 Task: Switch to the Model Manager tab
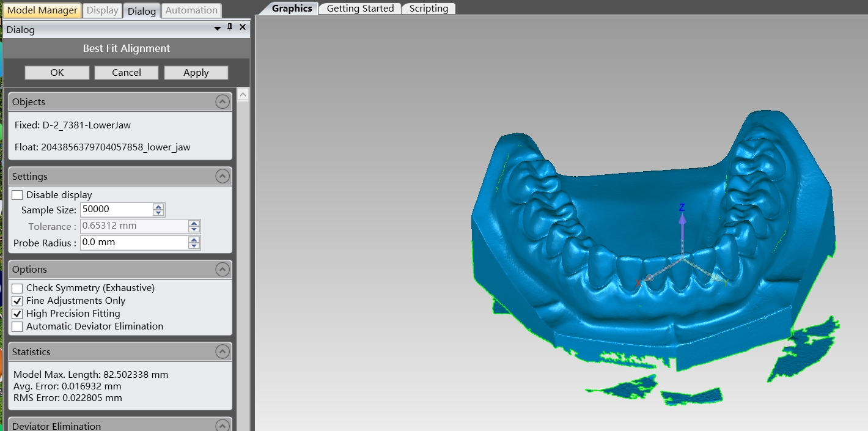[x=42, y=10]
